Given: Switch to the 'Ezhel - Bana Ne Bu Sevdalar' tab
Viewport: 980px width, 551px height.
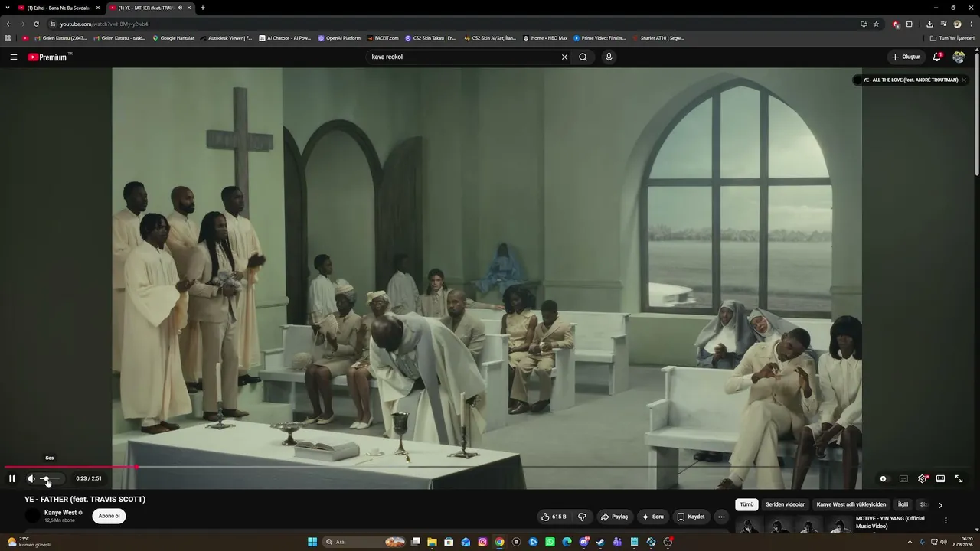Looking at the screenshot, I should pyautogui.click(x=58, y=8).
